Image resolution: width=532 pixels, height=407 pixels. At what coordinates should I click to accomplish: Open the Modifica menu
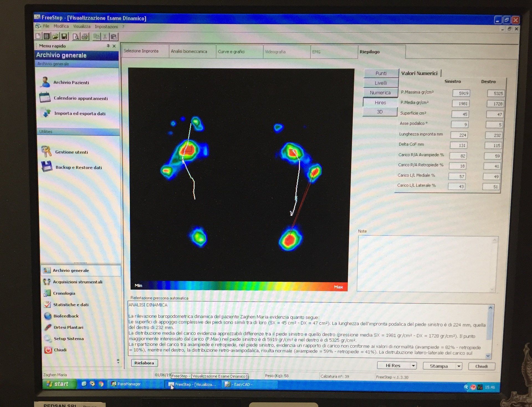(61, 26)
